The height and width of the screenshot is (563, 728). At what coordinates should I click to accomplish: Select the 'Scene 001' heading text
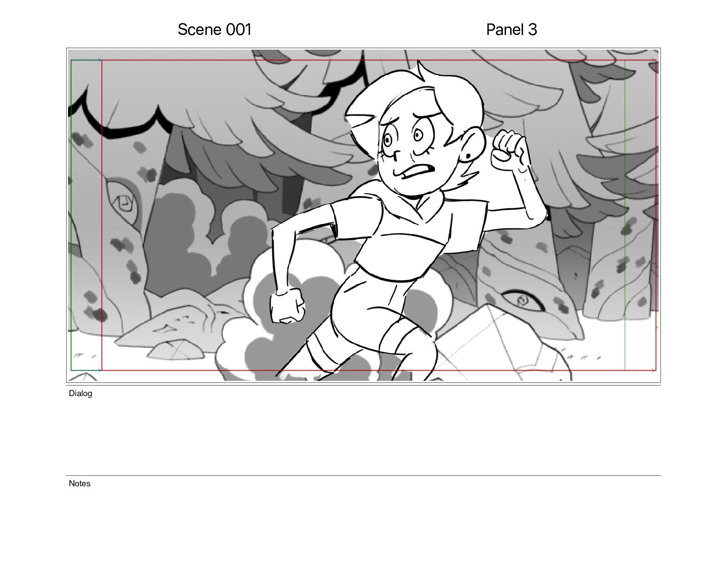click(215, 29)
